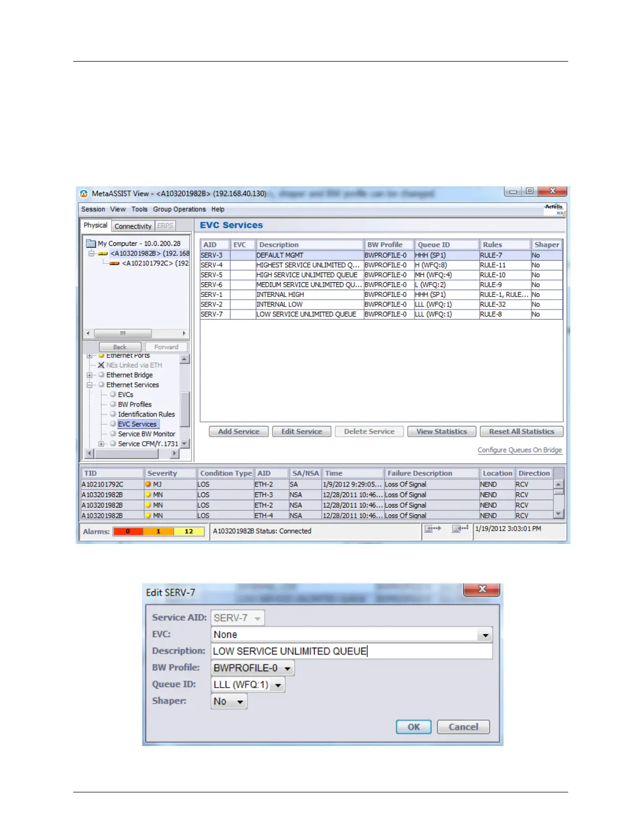Image resolution: width=644 pixels, height=834 pixels.
Task: Click the MetaASSIST View app icon in title bar
Action: pos(84,194)
